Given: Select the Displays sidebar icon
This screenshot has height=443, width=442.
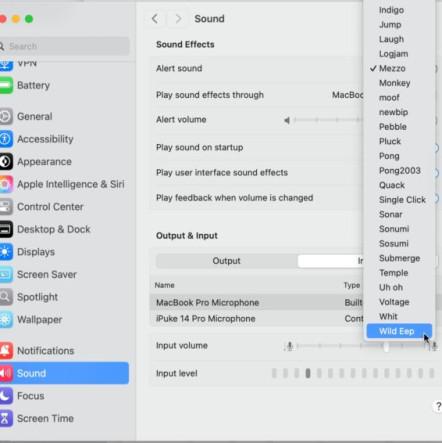Looking at the screenshot, I should tap(6, 252).
